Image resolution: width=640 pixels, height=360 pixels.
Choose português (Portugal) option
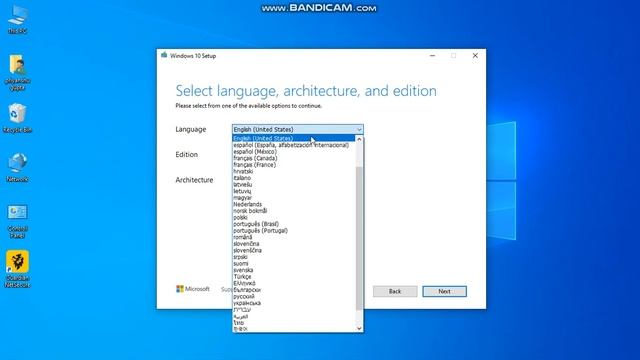(294, 230)
